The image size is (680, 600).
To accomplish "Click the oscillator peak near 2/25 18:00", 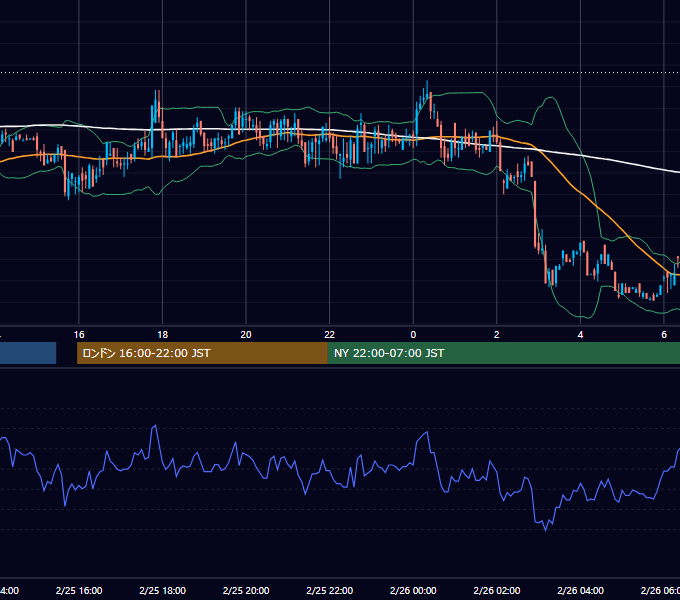I will [x=154, y=427].
